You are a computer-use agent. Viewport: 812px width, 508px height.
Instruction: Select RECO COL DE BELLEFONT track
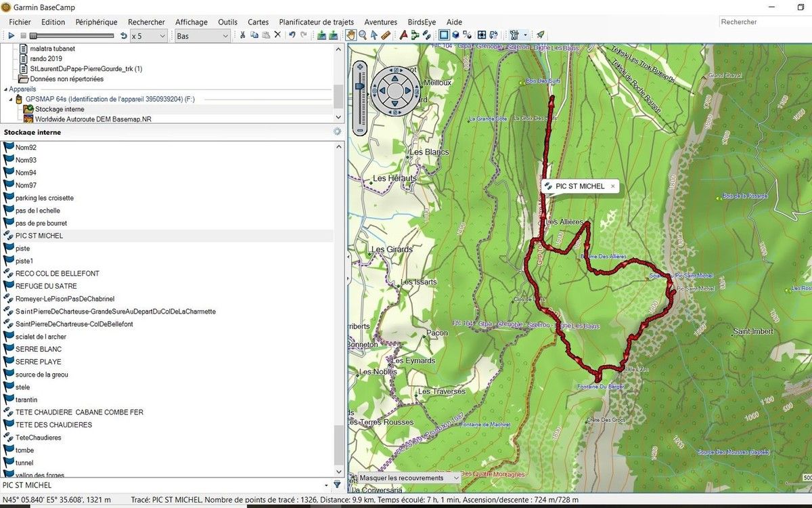tap(58, 274)
